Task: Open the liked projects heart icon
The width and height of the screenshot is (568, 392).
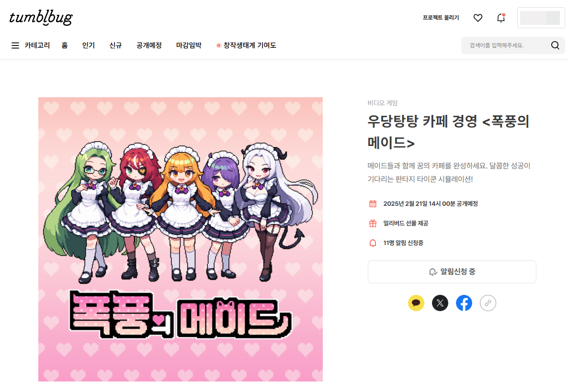Action: point(478,18)
